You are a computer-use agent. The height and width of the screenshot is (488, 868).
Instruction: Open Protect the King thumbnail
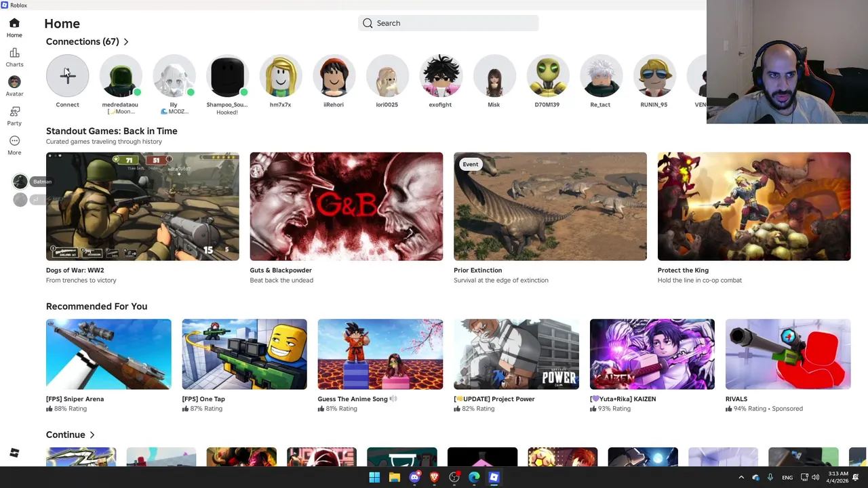(x=754, y=206)
